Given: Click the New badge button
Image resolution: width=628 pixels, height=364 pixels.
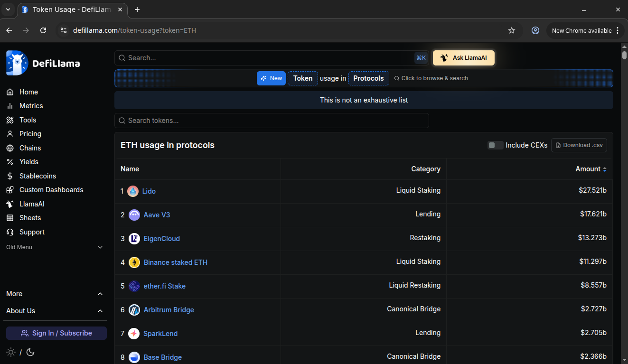Looking at the screenshot, I should point(272,78).
